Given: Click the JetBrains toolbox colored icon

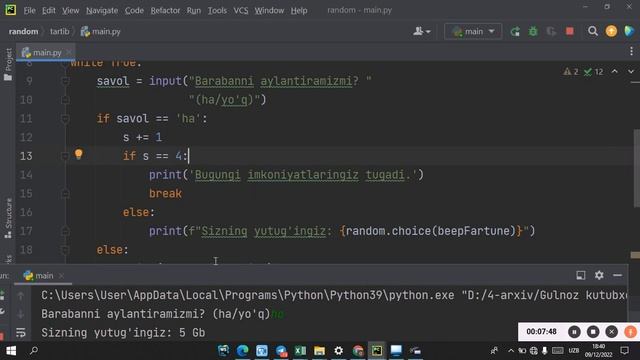Looking at the screenshot, I should (629, 31).
